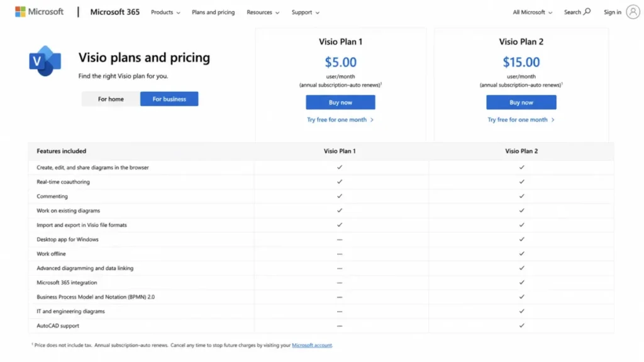
Task: Click Plan 2 checkmark for IT and engineering diagrams
Action: pyautogui.click(x=521, y=311)
